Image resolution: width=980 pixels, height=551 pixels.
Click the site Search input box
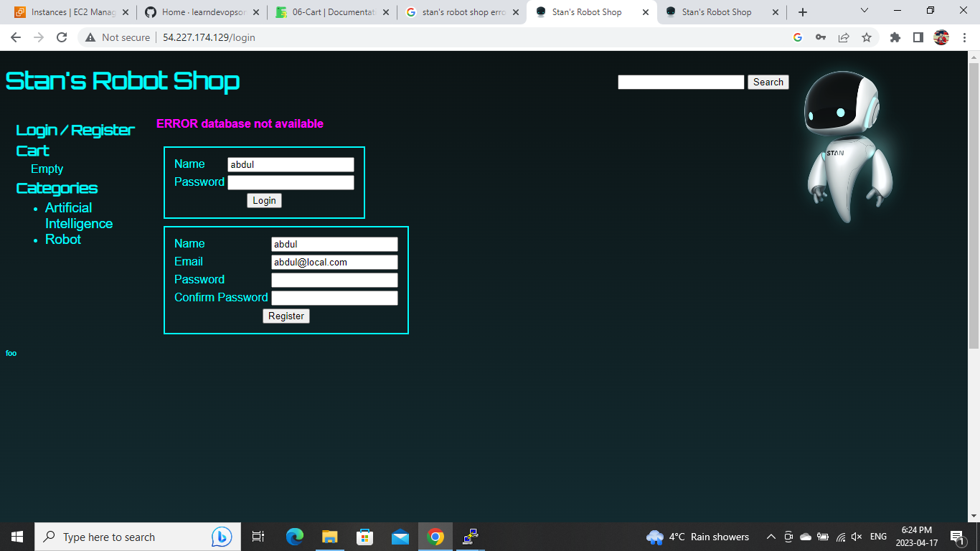680,82
